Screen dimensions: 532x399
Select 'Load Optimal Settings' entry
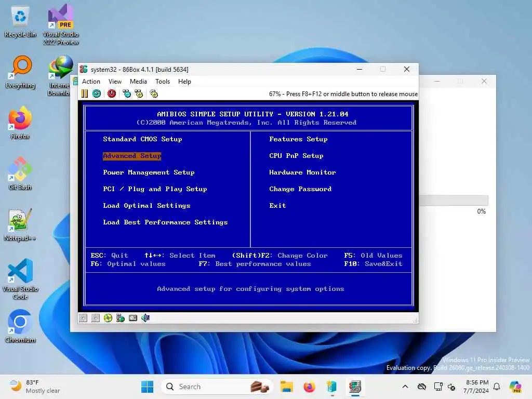click(x=147, y=206)
